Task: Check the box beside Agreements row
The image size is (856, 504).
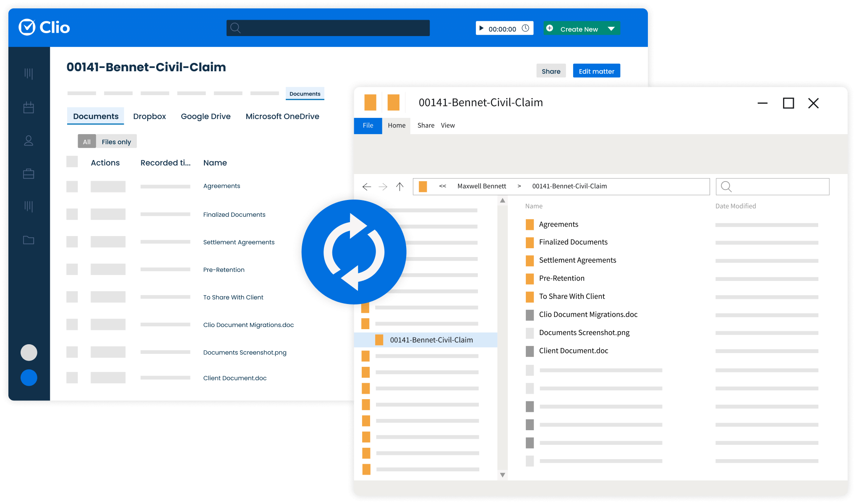Action: coord(72,187)
